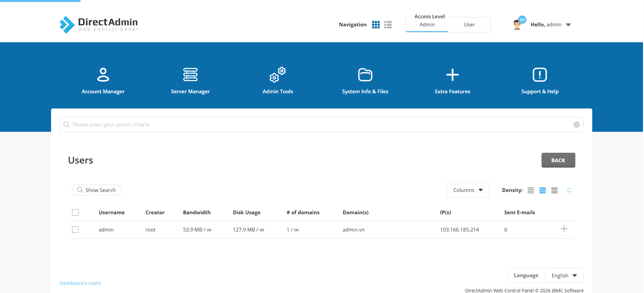Switch navigation to list view icon
644x293 pixels.
(x=388, y=25)
